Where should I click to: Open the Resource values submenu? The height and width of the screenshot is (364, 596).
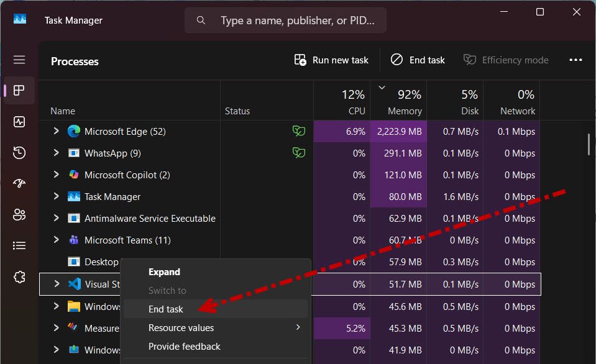point(181,328)
